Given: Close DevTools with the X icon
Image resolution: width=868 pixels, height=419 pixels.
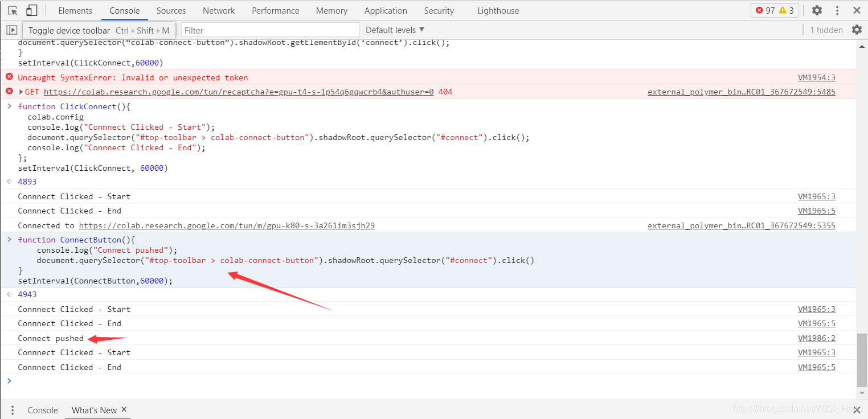Looking at the screenshot, I should coord(857,10).
